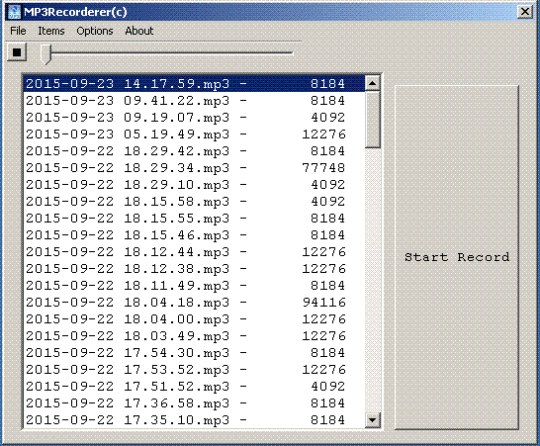Viewport: 540px width, 446px height.
Task: Click the list scrollbar down arrow
Action: (372, 420)
